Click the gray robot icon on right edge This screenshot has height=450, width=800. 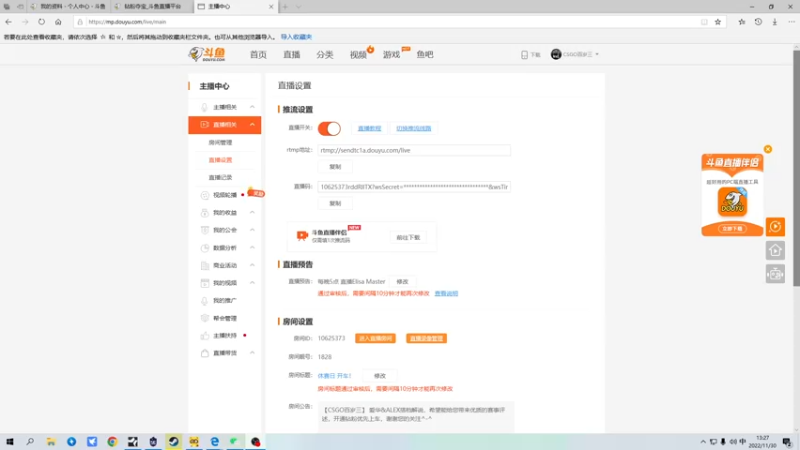(x=775, y=274)
